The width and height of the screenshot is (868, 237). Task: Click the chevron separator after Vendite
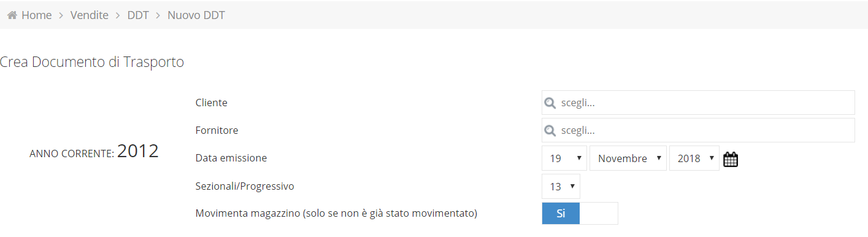tap(118, 15)
